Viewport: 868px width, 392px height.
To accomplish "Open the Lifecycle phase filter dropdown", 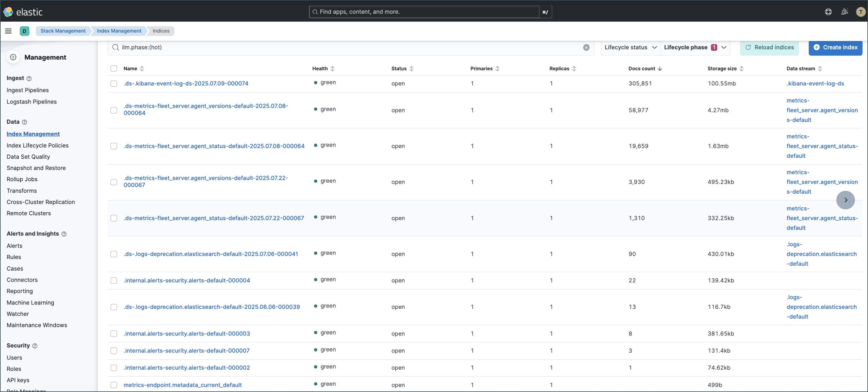I will tap(694, 47).
